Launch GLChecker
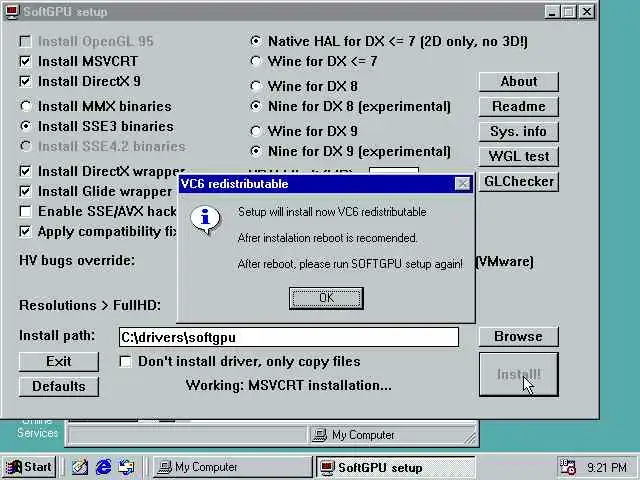The height and width of the screenshot is (480, 640). (x=518, y=181)
